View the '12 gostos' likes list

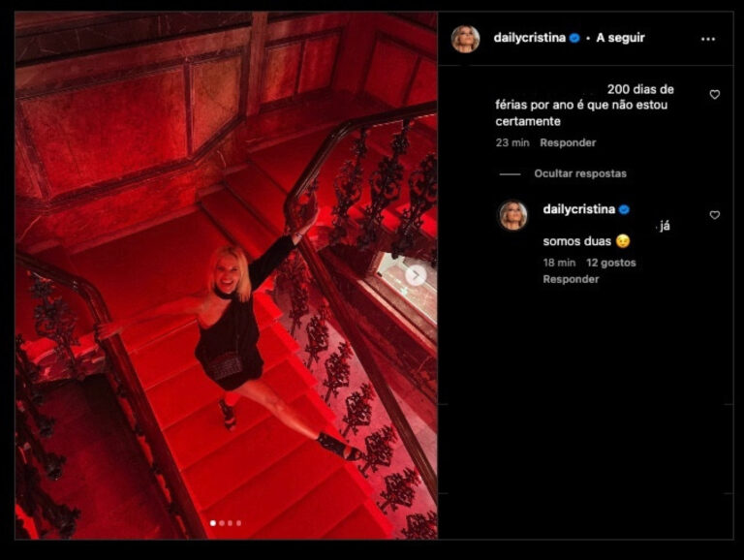point(610,263)
